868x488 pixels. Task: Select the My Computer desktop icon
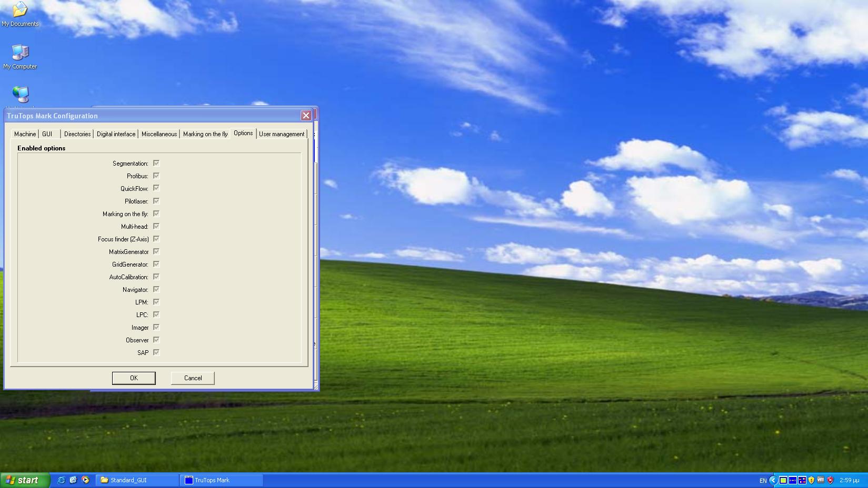[20, 57]
